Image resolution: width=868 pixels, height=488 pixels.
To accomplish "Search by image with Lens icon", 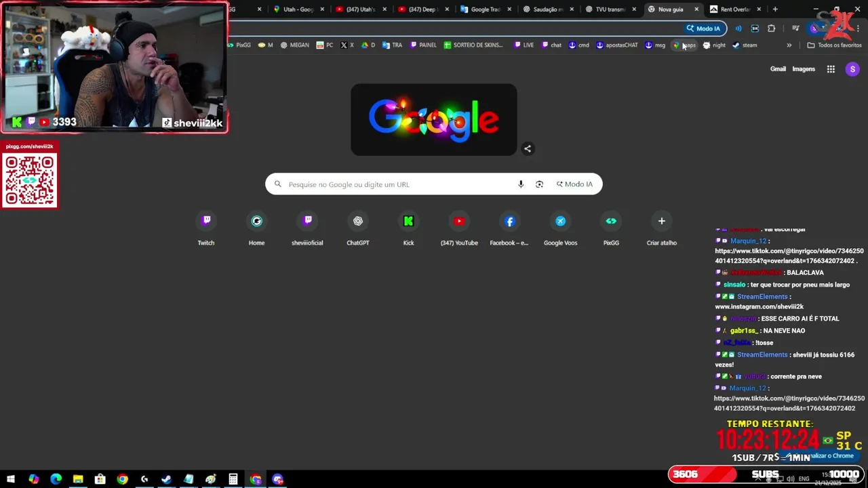I will coord(539,184).
